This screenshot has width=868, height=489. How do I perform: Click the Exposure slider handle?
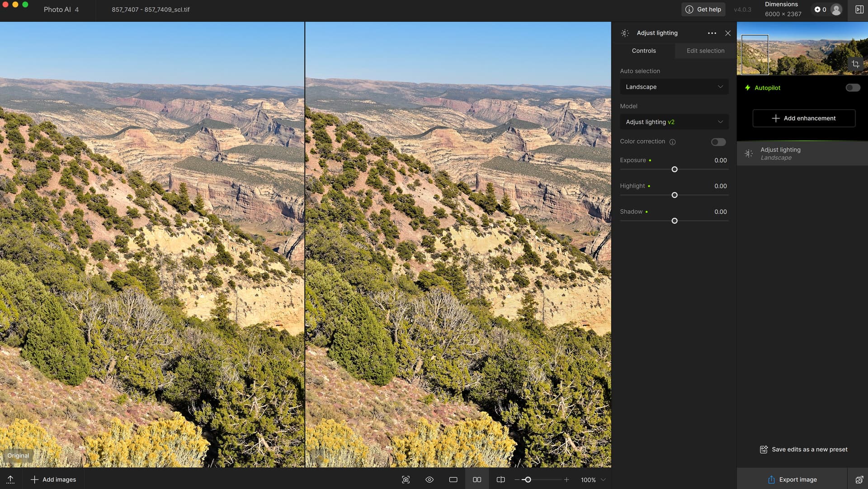pyautogui.click(x=674, y=169)
